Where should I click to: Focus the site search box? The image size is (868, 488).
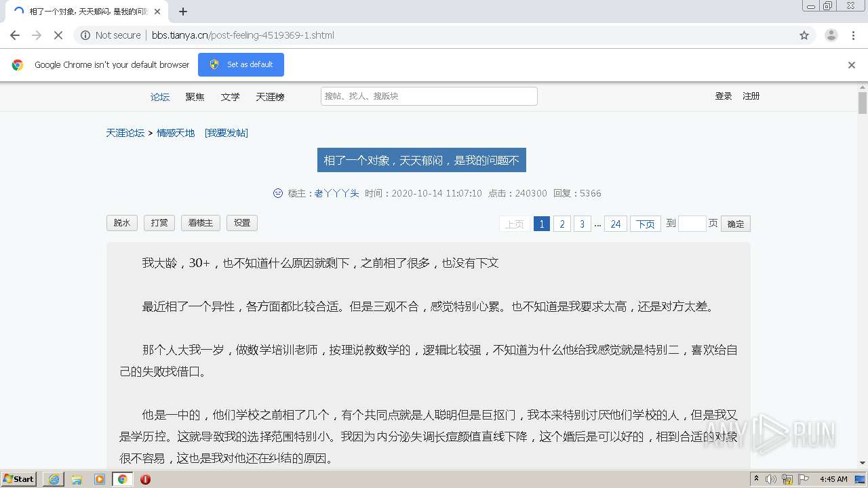pos(429,96)
